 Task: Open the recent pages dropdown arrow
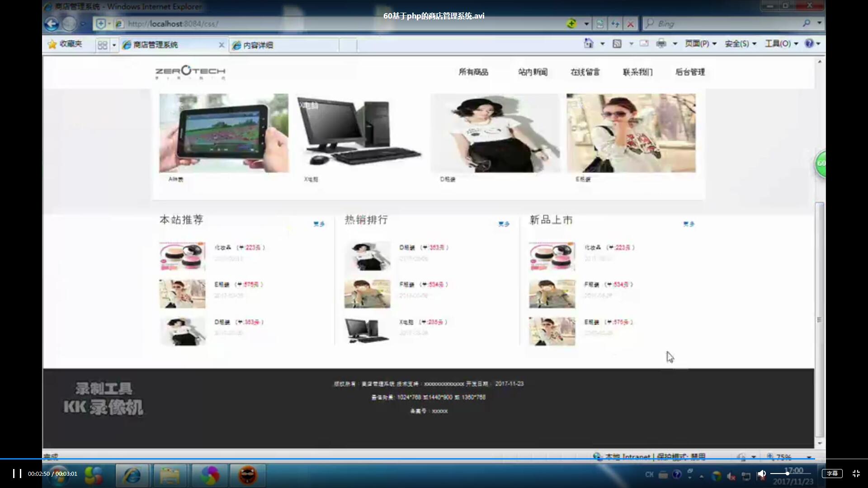tap(83, 23)
